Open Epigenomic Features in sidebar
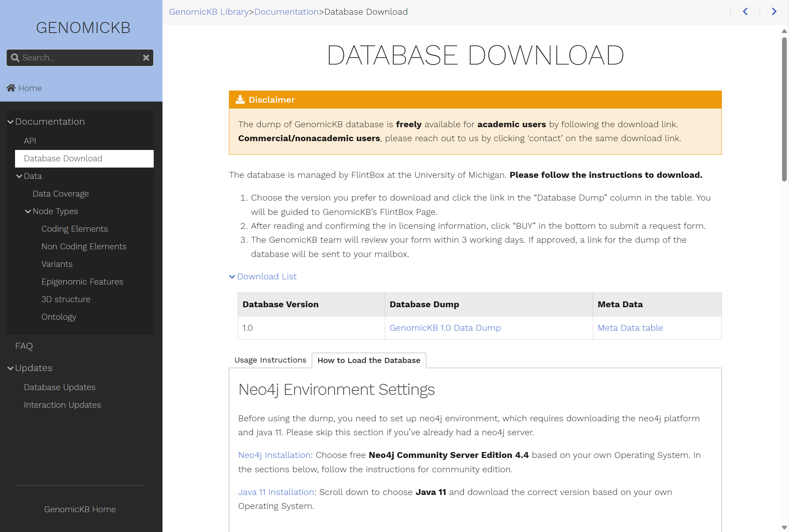The image size is (789, 532). coord(82,282)
